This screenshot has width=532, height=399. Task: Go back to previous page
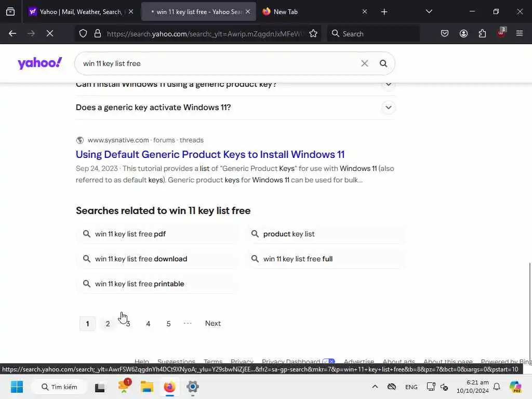[x=12, y=34]
